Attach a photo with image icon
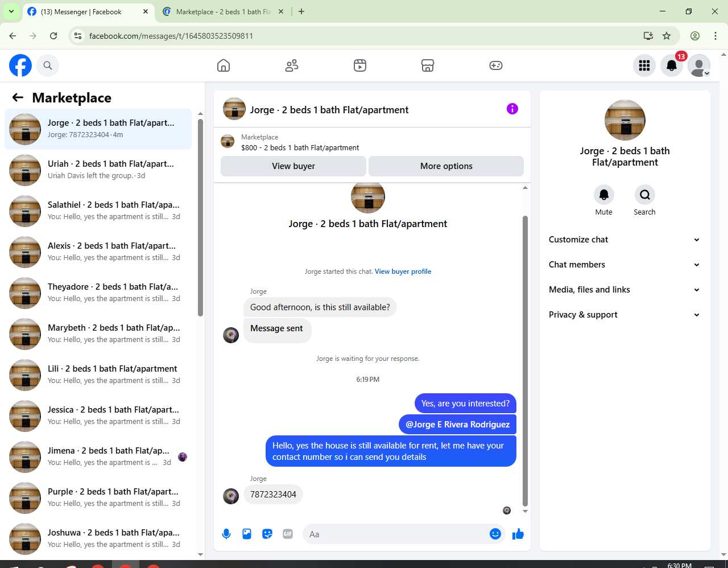 [247, 534]
